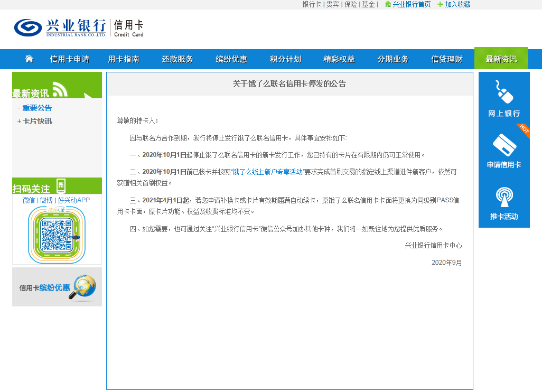Open 用卡指南 menu

tap(124, 59)
